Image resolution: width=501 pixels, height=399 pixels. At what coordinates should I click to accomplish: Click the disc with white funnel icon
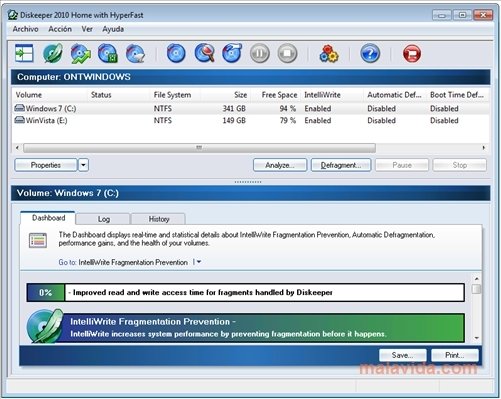click(x=135, y=53)
